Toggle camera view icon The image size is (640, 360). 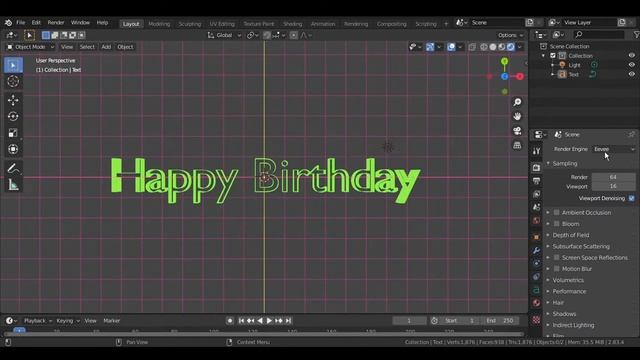click(517, 131)
